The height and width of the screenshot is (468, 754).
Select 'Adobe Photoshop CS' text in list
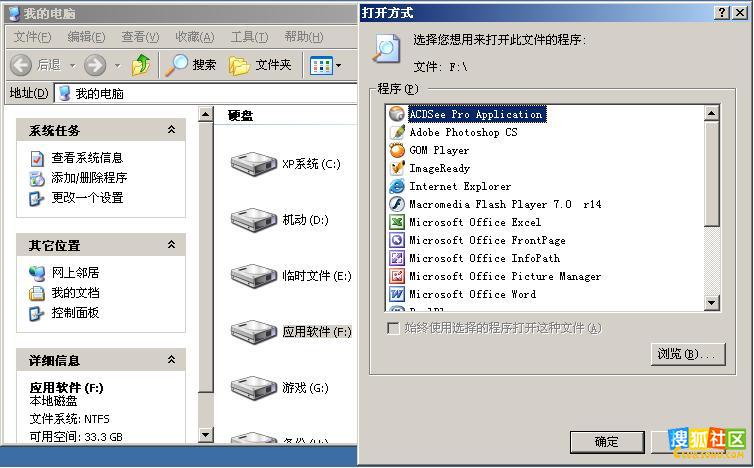click(x=463, y=132)
